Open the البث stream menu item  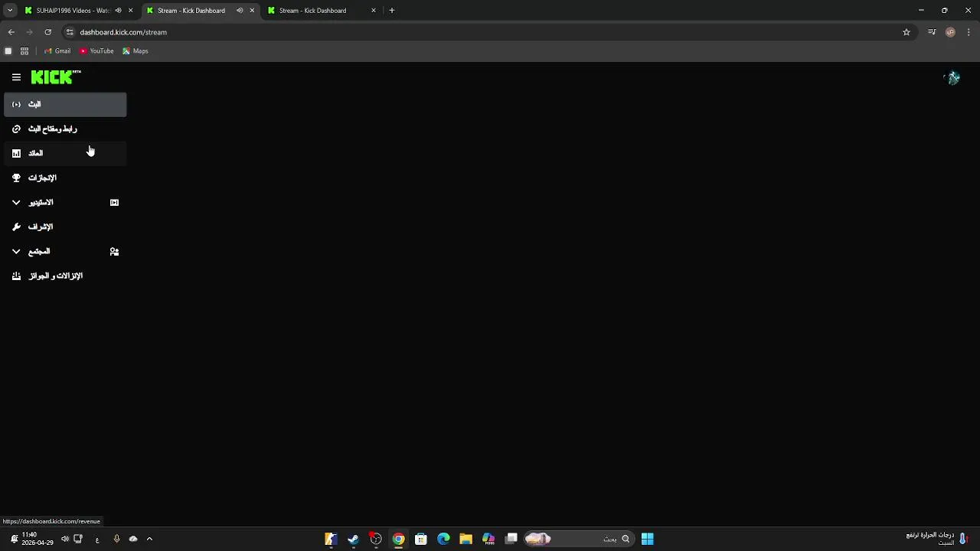(x=65, y=104)
